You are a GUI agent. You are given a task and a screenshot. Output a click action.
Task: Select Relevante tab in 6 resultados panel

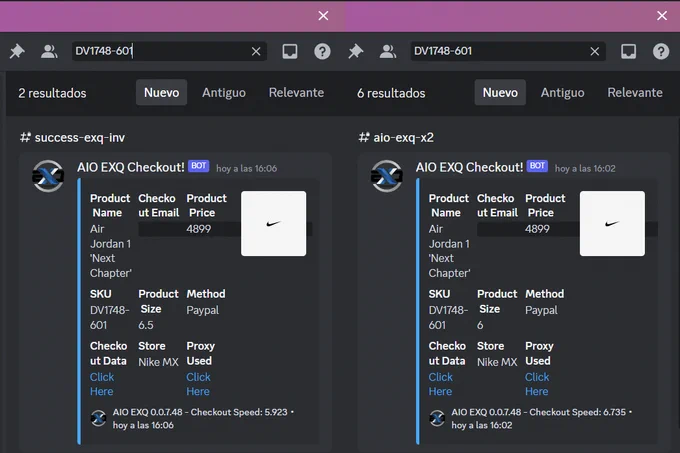[635, 92]
